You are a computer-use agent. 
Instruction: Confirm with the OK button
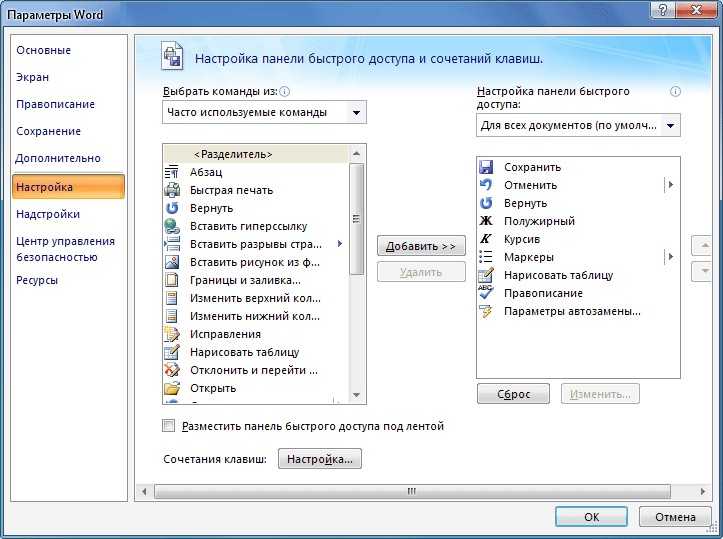click(591, 517)
